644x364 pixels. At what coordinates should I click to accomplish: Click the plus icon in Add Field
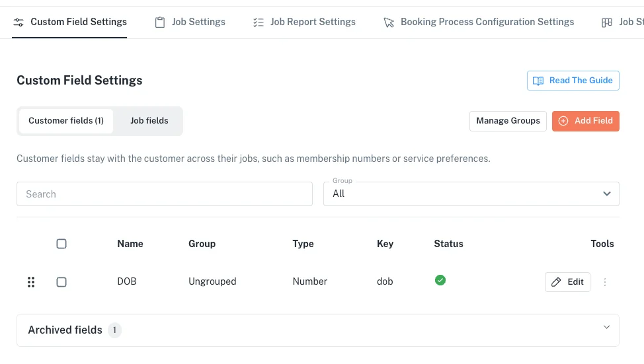point(563,121)
